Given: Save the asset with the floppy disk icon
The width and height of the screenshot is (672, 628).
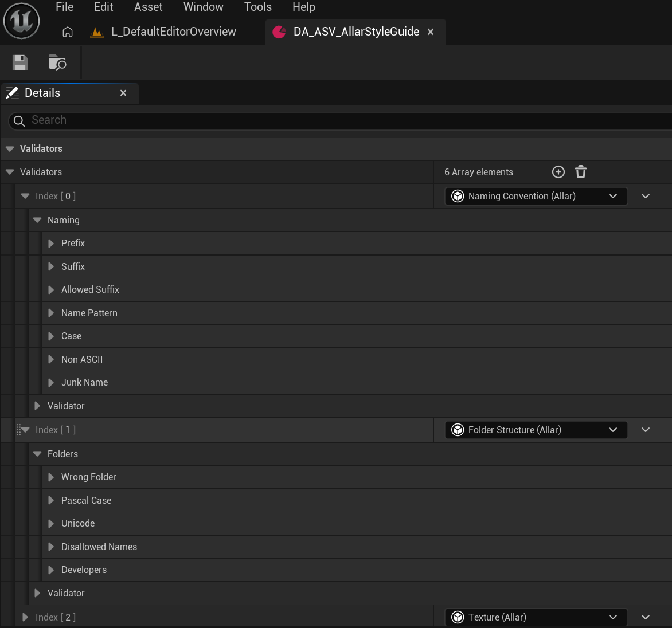Looking at the screenshot, I should [x=19, y=62].
